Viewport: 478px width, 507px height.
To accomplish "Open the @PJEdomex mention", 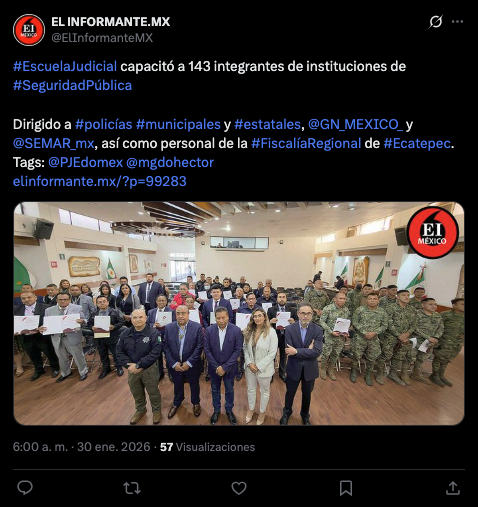I will tap(85, 162).
